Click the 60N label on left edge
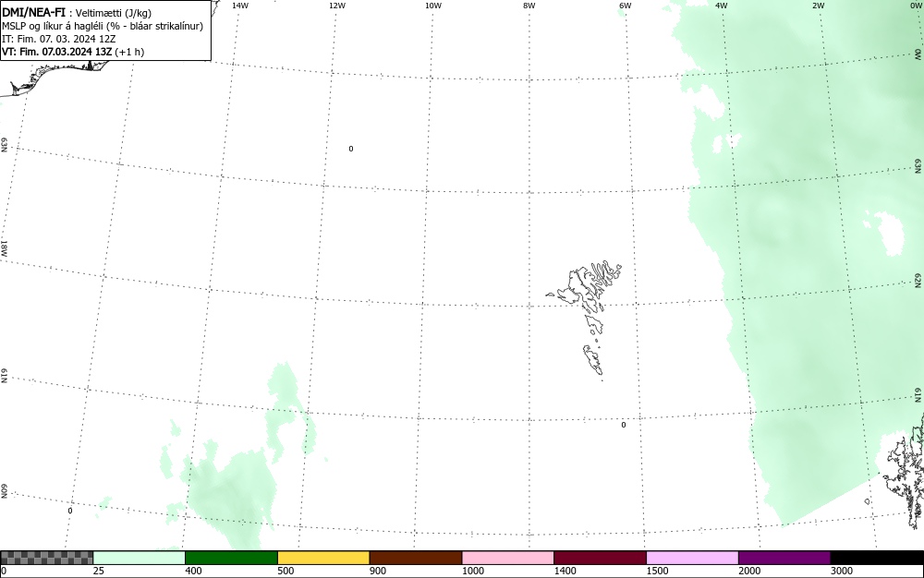The image size is (924, 578). point(4,492)
